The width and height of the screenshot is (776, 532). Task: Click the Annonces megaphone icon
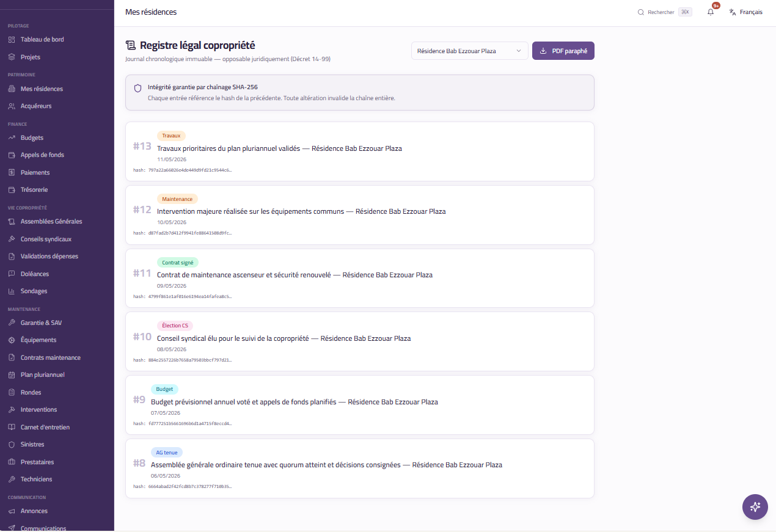(12, 511)
